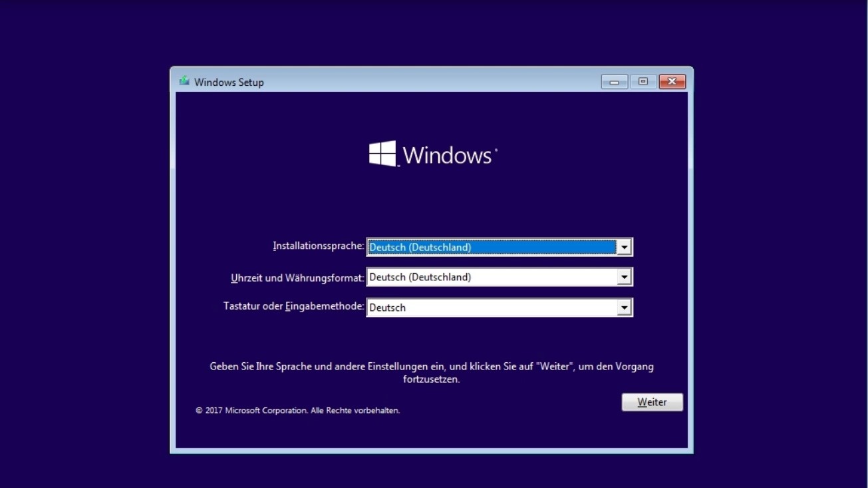
Task: Click the Uhrzeit und Währungsformat label
Action: [297, 278]
